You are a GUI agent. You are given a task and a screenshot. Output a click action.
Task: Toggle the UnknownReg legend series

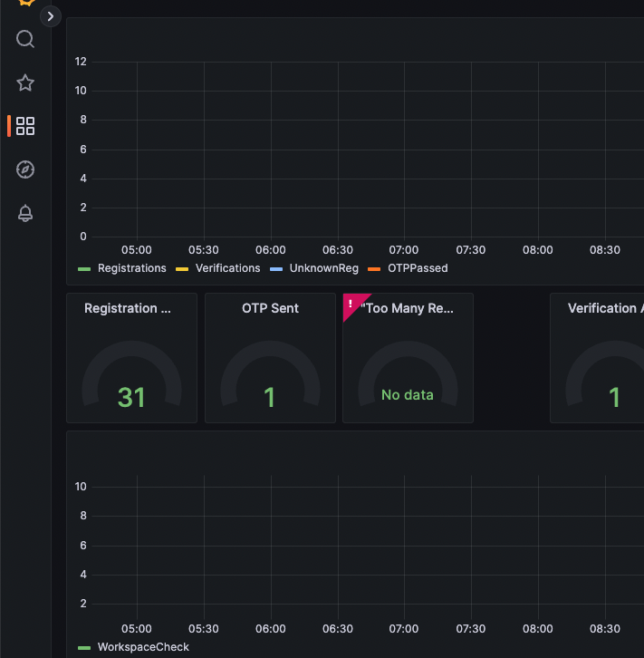coord(323,268)
